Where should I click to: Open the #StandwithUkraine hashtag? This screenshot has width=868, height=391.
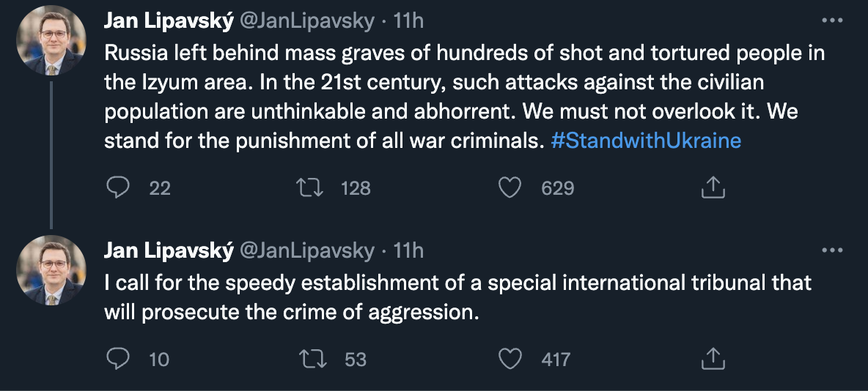[x=645, y=141]
